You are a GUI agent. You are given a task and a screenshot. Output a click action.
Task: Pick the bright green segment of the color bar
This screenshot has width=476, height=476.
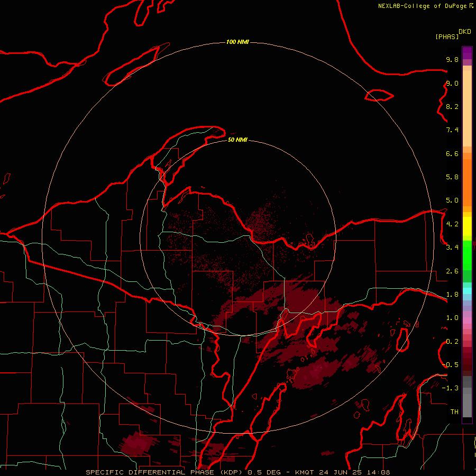[467, 255]
